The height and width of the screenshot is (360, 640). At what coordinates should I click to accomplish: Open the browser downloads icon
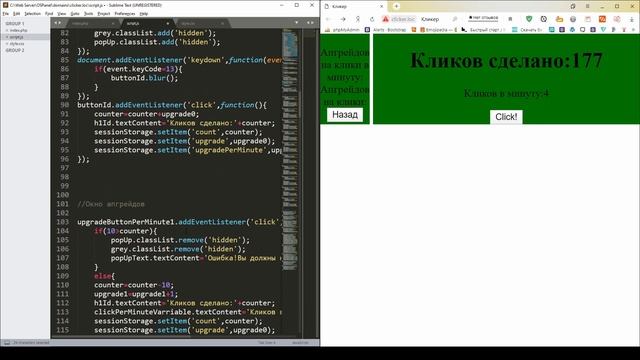click(632, 19)
